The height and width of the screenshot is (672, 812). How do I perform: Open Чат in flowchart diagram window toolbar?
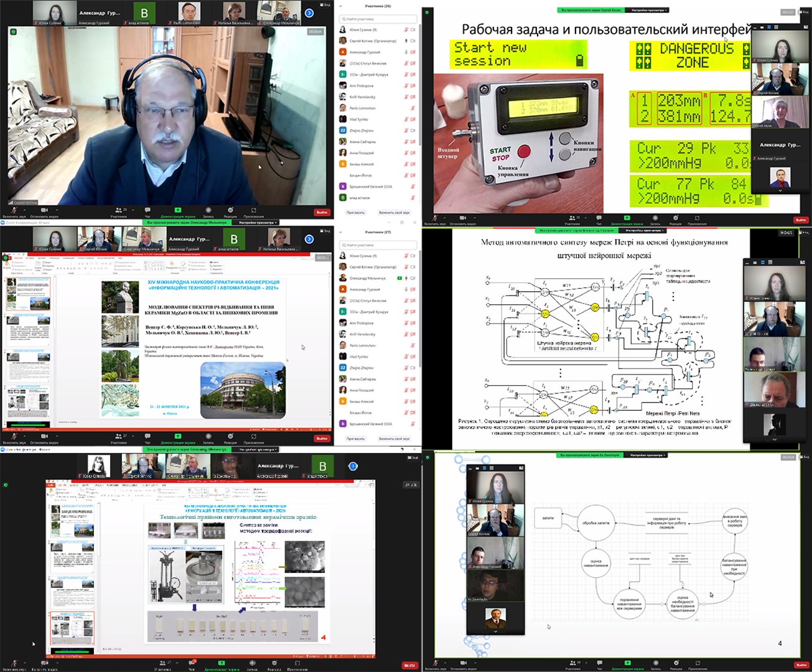[600, 664]
